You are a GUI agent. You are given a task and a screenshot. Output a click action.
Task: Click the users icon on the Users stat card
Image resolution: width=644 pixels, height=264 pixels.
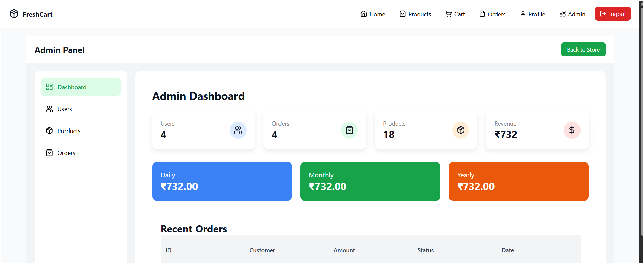(x=238, y=130)
